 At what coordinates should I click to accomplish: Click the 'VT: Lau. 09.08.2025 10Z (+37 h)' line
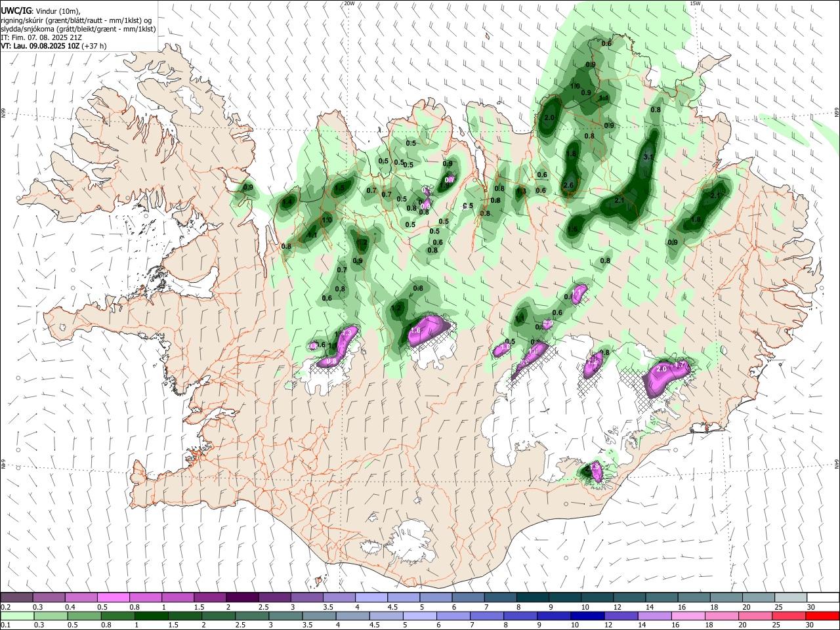pyautogui.click(x=53, y=46)
